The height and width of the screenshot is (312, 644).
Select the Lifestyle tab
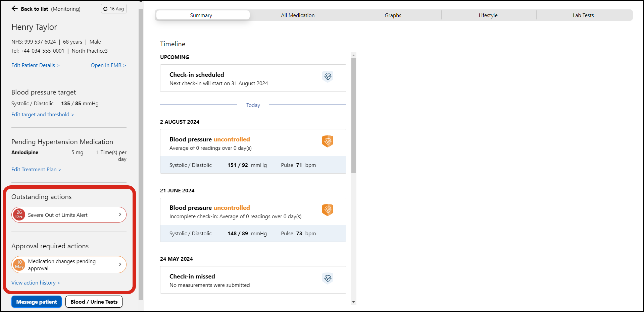click(x=488, y=15)
